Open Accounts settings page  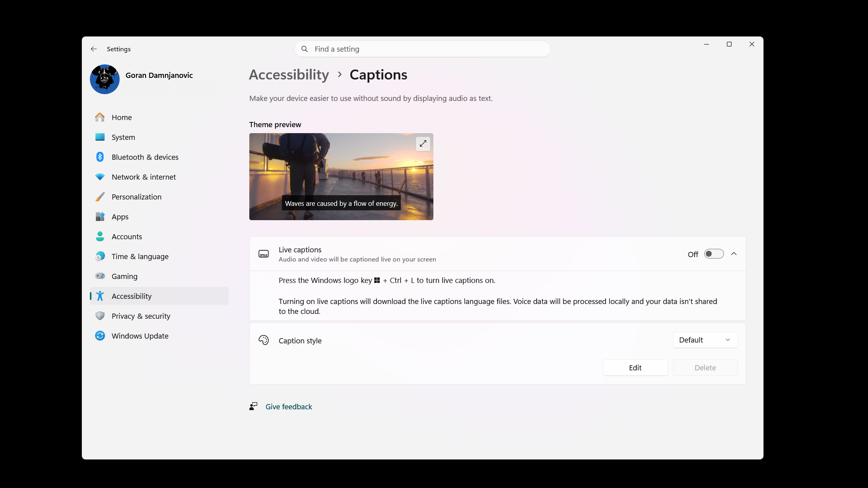click(159, 236)
